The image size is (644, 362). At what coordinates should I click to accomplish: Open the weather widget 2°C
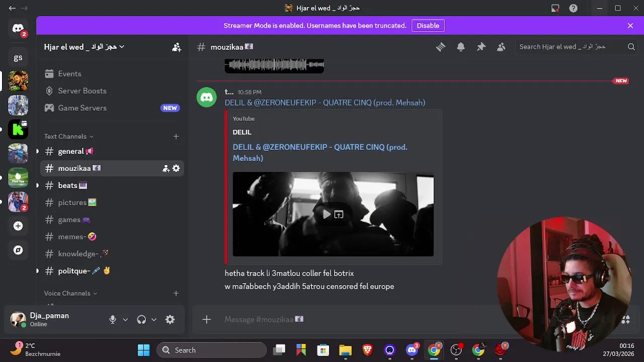tap(35, 350)
